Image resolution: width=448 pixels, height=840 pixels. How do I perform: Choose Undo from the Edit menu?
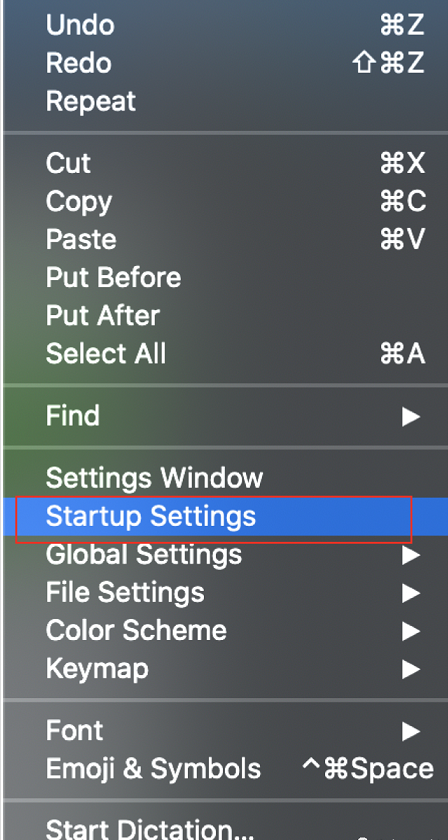[225, 25]
